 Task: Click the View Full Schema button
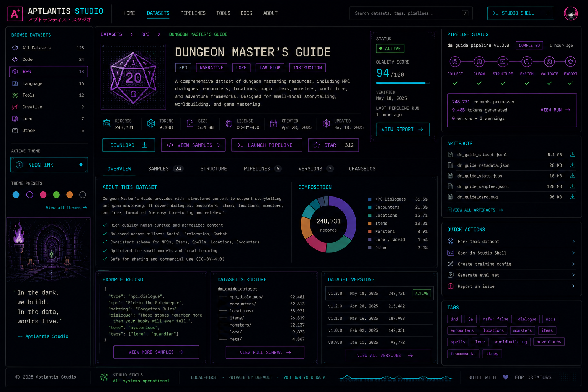(265, 352)
